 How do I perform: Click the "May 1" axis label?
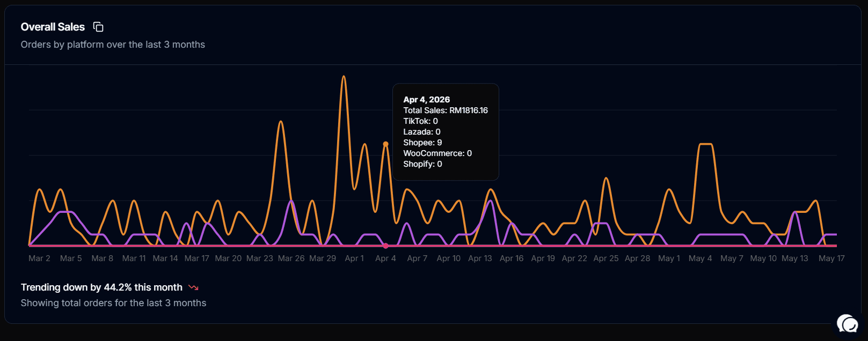click(669, 258)
